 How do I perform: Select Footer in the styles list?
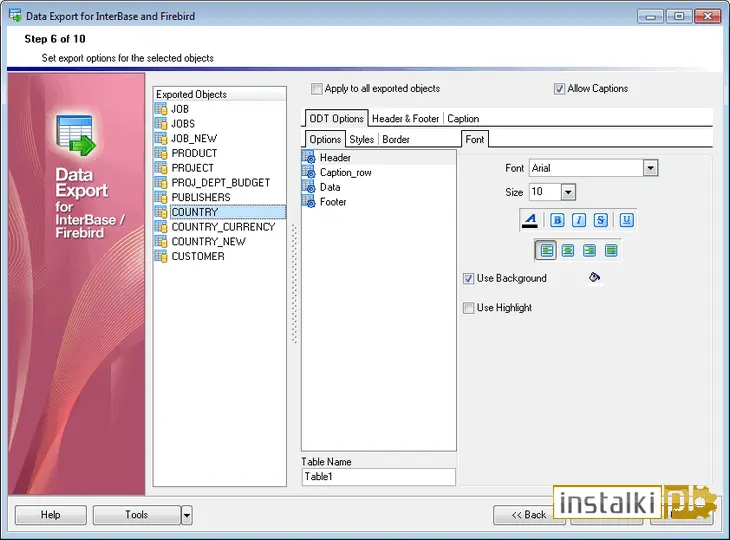coord(333,202)
